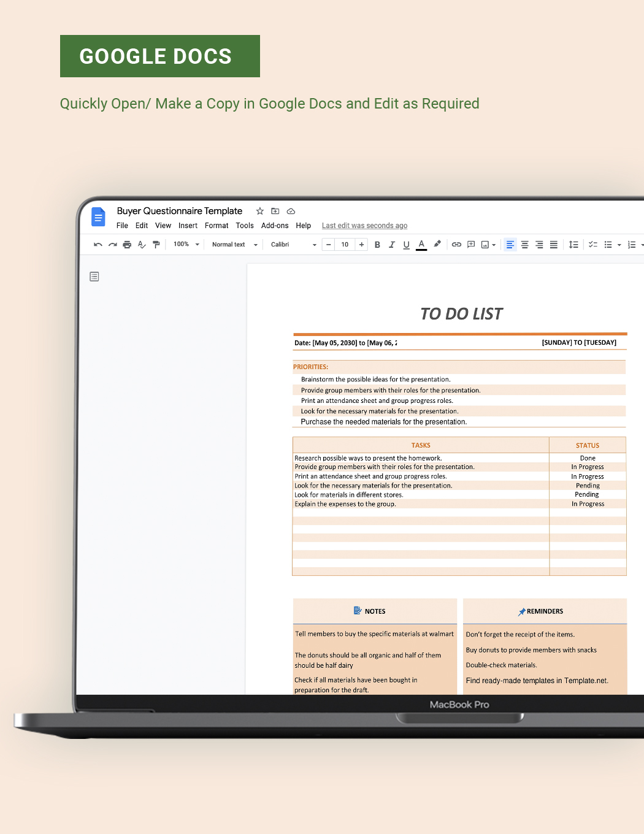Viewport: 644px width, 834px height.
Task: Open the Spelling and grammar check icon
Action: point(142,244)
